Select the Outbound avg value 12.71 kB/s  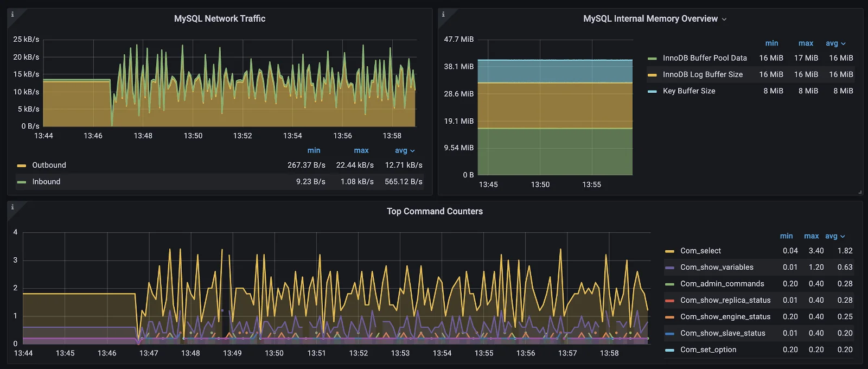click(404, 165)
